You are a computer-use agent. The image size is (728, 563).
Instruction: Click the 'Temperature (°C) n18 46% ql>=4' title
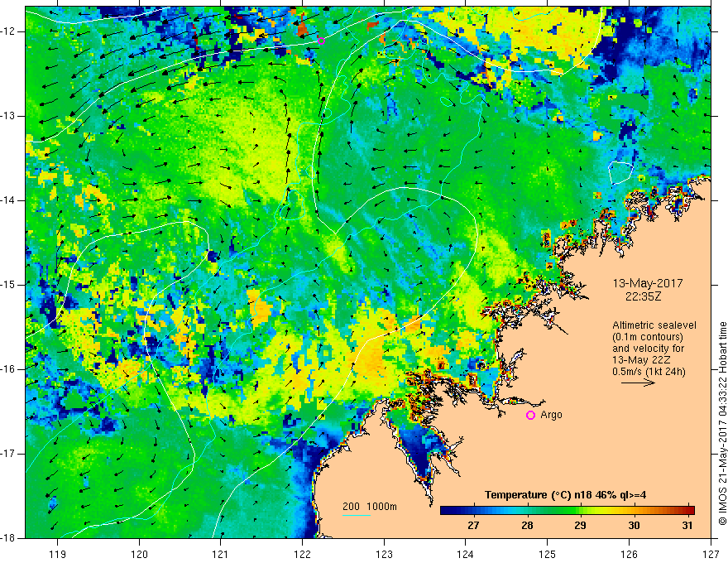(566, 495)
